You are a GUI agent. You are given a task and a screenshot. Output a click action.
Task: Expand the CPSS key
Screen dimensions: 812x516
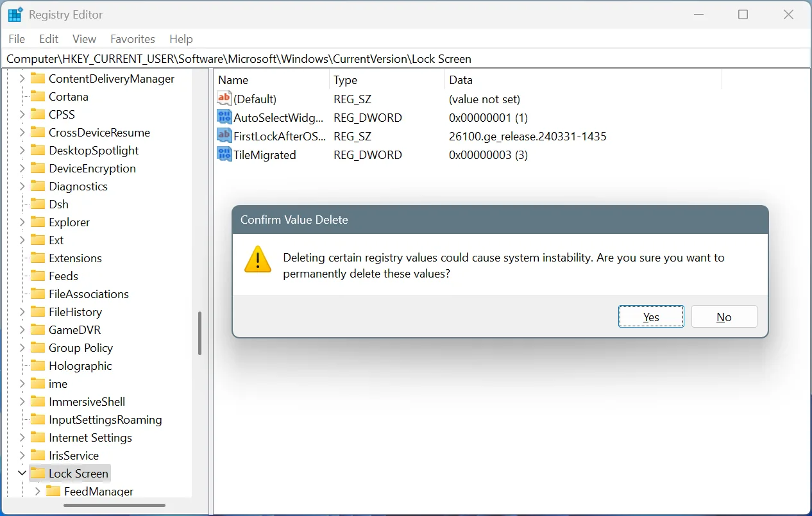tap(22, 114)
